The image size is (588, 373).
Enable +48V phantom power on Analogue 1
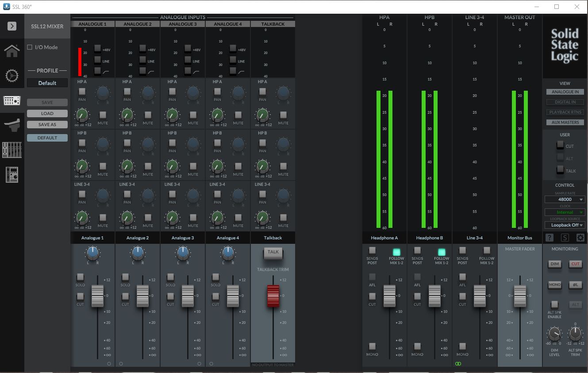tap(98, 49)
